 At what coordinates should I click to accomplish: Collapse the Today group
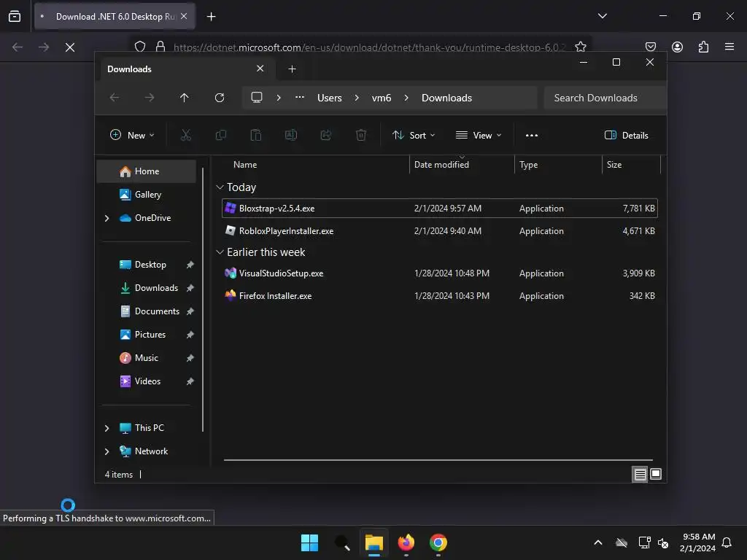tap(220, 187)
